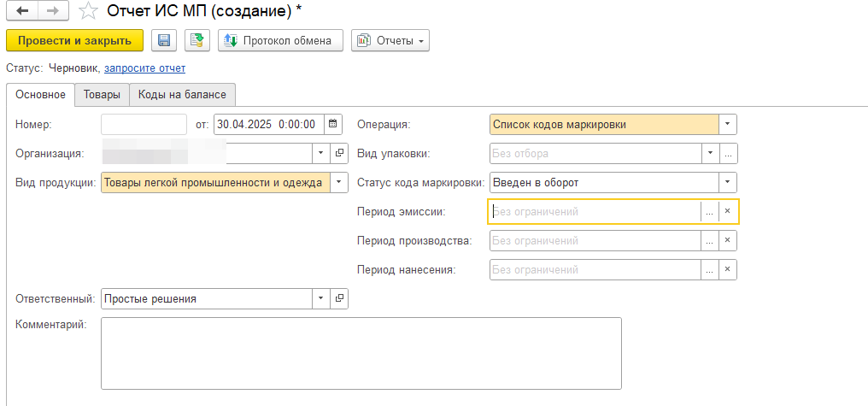Save document using floppy disk icon
This screenshot has width=868, height=406.
tap(163, 40)
